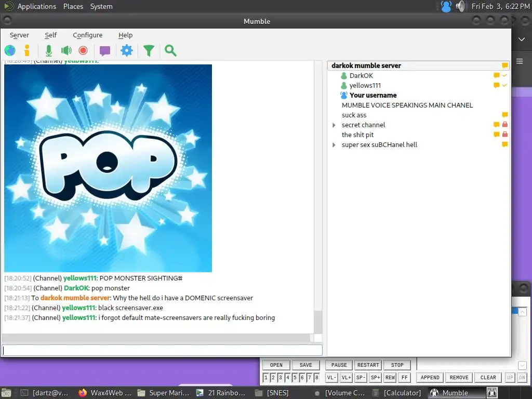Image resolution: width=532 pixels, height=399 pixels.
Task: Open the Configure menu
Action: click(x=87, y=35)
